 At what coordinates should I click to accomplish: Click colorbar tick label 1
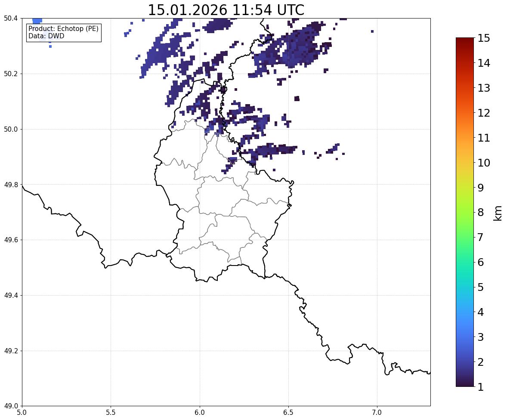click(481, 387)
